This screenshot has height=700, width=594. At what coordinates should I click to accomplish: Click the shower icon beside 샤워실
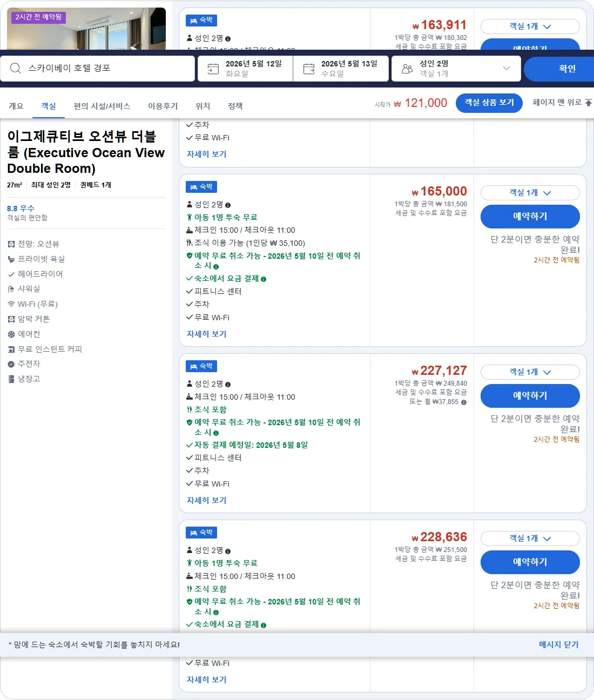(11, 289)
